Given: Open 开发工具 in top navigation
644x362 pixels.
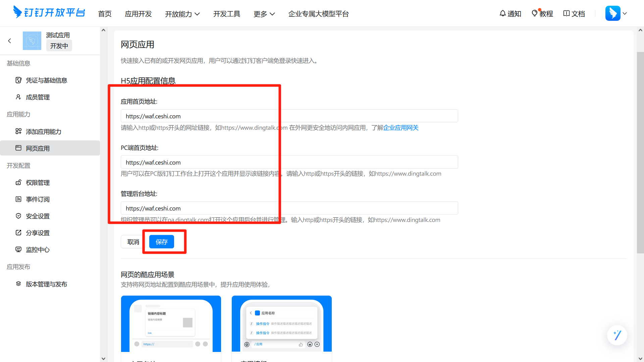Looking at the screenshot, I should 227,14.
